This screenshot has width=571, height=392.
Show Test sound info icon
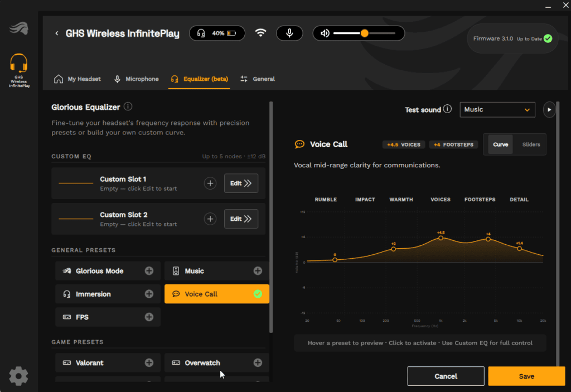(448, 109)
